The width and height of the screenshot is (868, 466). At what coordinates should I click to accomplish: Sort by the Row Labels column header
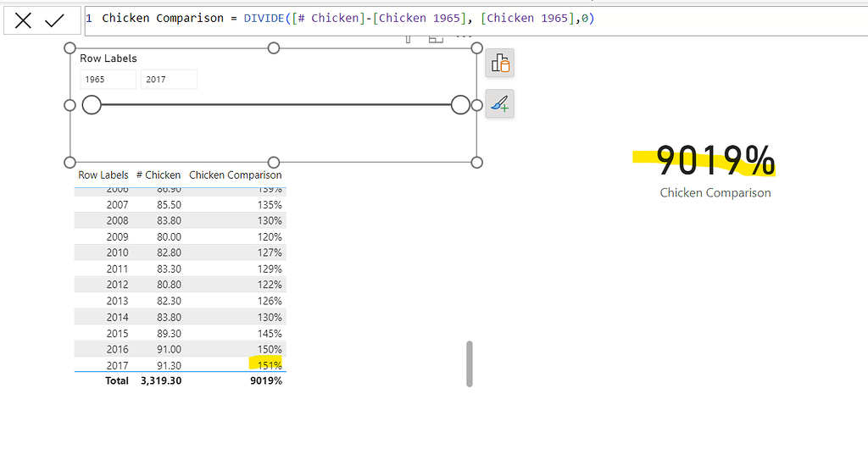(103, 175)
